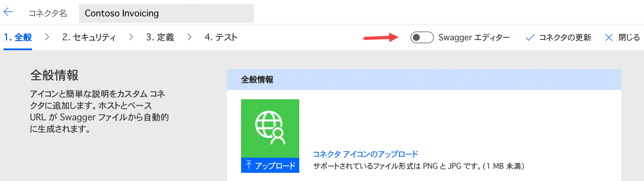Click chevron after 2. セキュリティ step
Image resolution: width=644 pixels, height=181 pixels.
pos(131,37)
